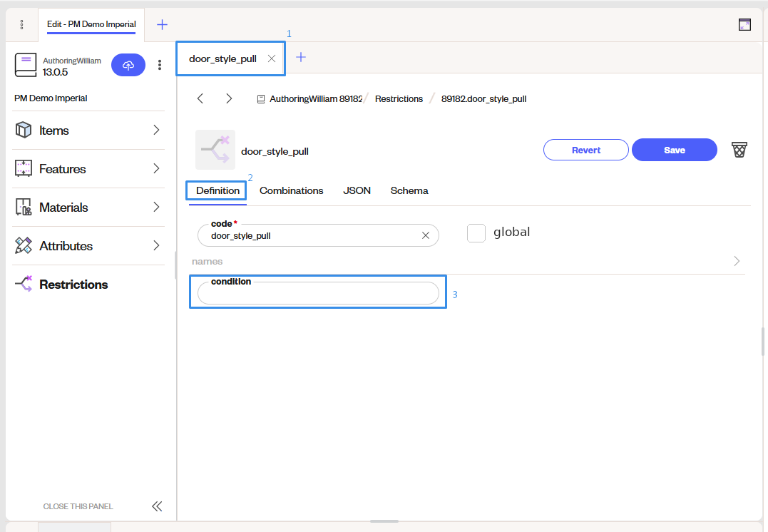
Task: Navigate back with the left arrow
Action: (x=200, y=98)
